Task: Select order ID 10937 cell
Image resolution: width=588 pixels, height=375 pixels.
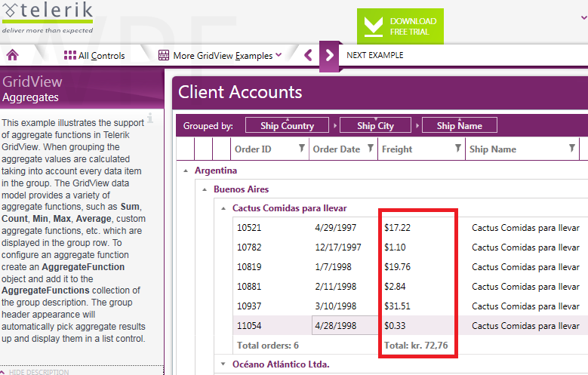Action: [249, 306]
